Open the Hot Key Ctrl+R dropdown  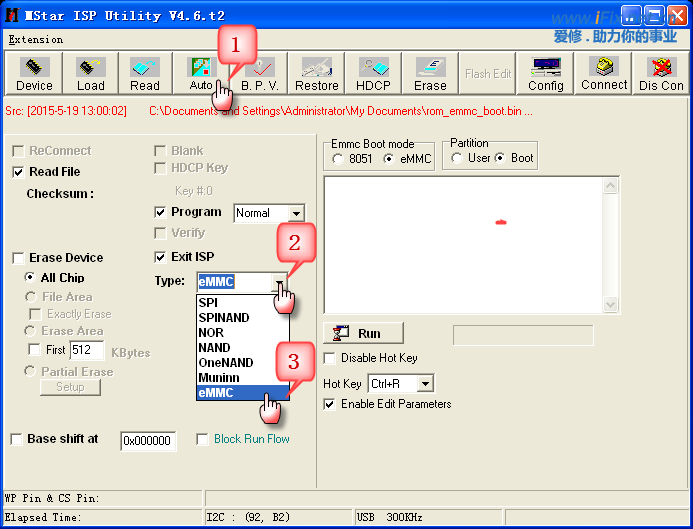[x=425, y=384]
